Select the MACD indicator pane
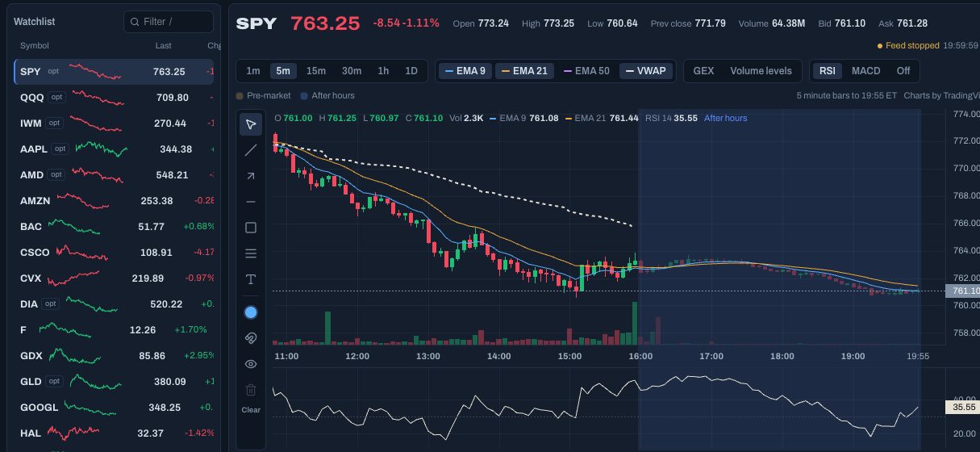The width and height of the screenshot is (980, 452). pyautogui.click(x=866, y=71)
